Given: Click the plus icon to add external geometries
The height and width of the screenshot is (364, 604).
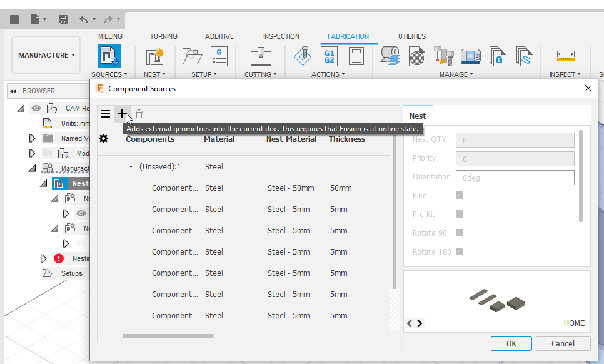Looking at the screenshot, I should click(122, 114).
